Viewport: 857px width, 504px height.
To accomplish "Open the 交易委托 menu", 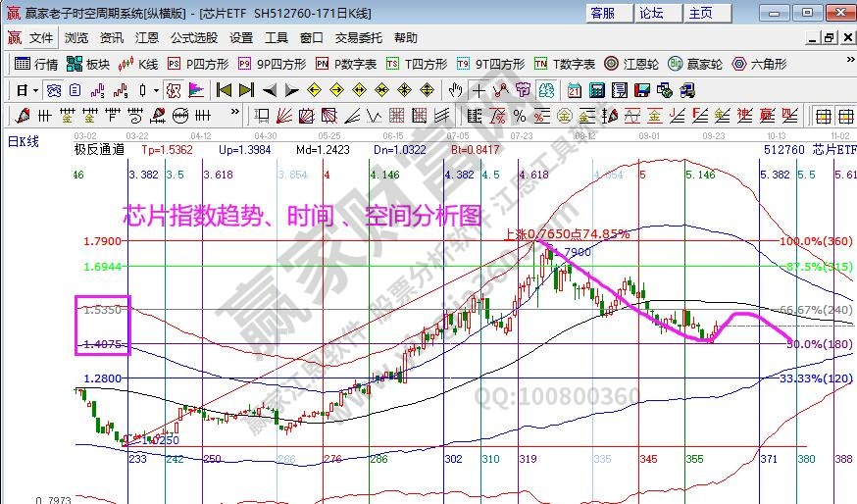I will (x=360, y=38).
